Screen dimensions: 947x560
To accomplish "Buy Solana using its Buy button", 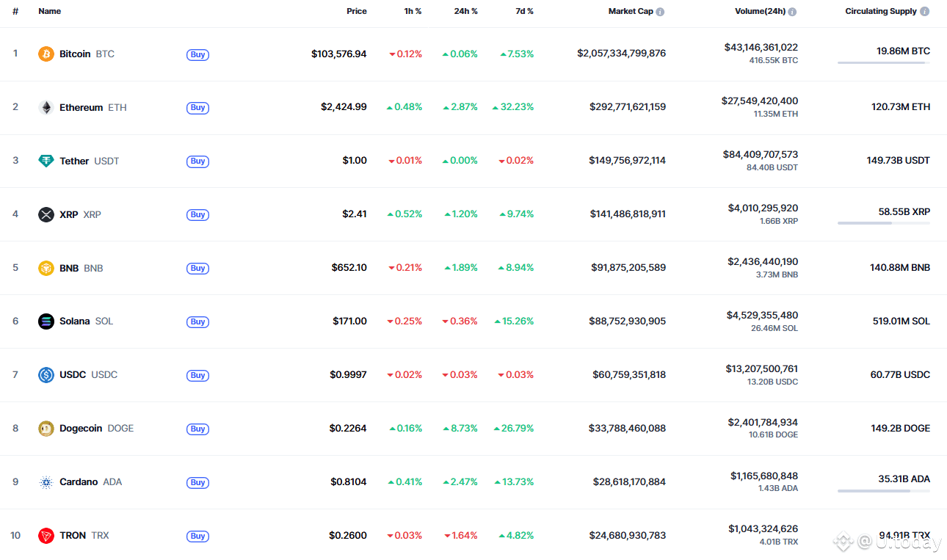I will click(197, 322).
